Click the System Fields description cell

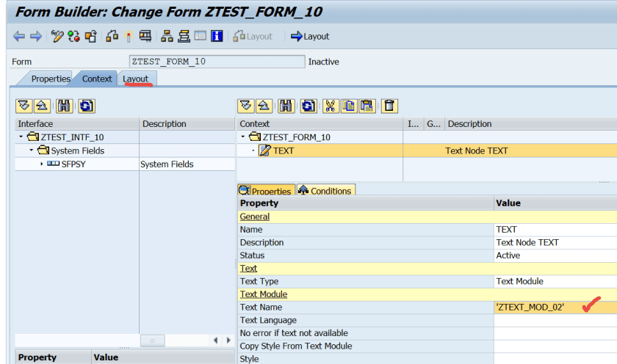point(187,164)
